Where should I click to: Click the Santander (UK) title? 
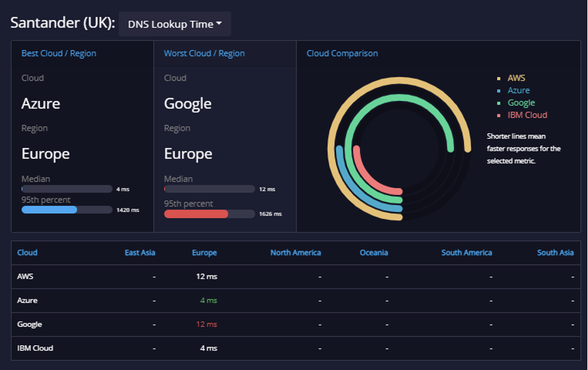pyautogui.click(x=63, y=23)
